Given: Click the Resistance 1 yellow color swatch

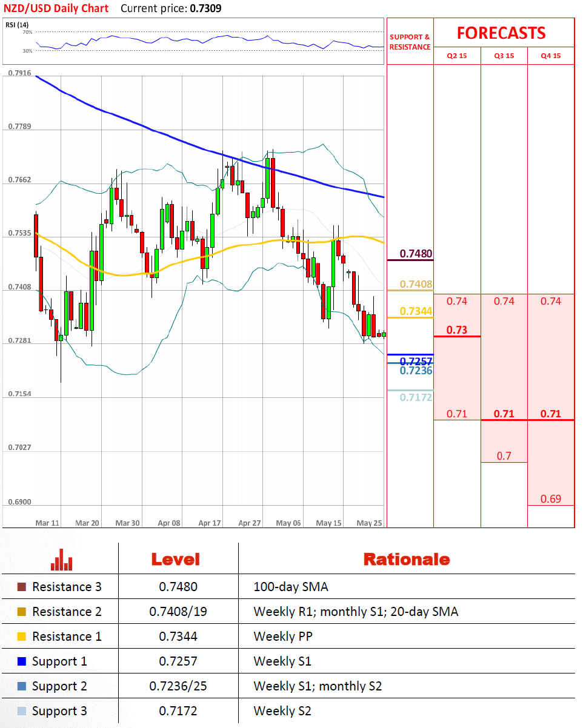Looking at the screenshot, I should click(x=22, y=637).
